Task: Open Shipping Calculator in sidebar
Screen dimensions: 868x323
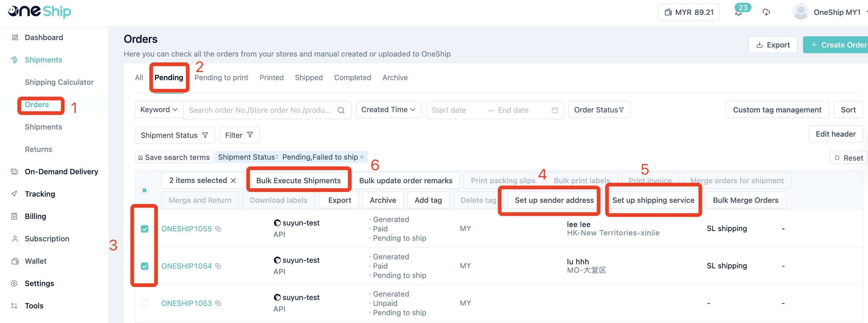Action: click(59, 82)
